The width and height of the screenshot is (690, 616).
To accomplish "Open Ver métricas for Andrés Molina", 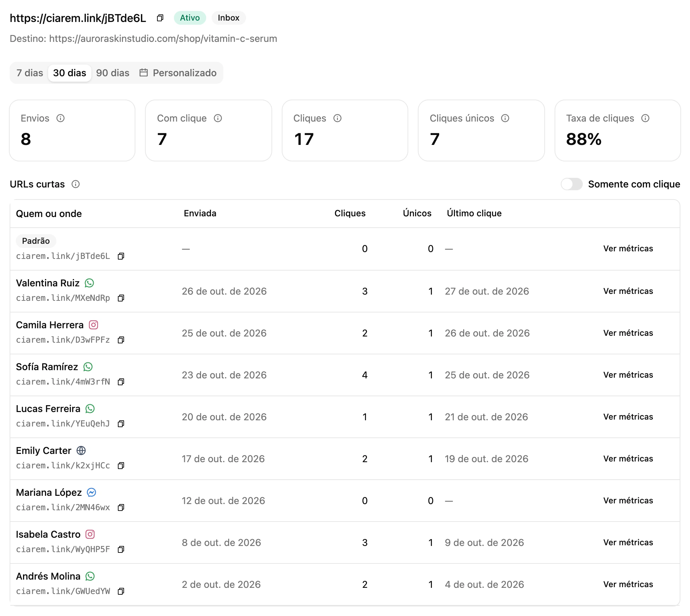I will [x=628, y=584].
